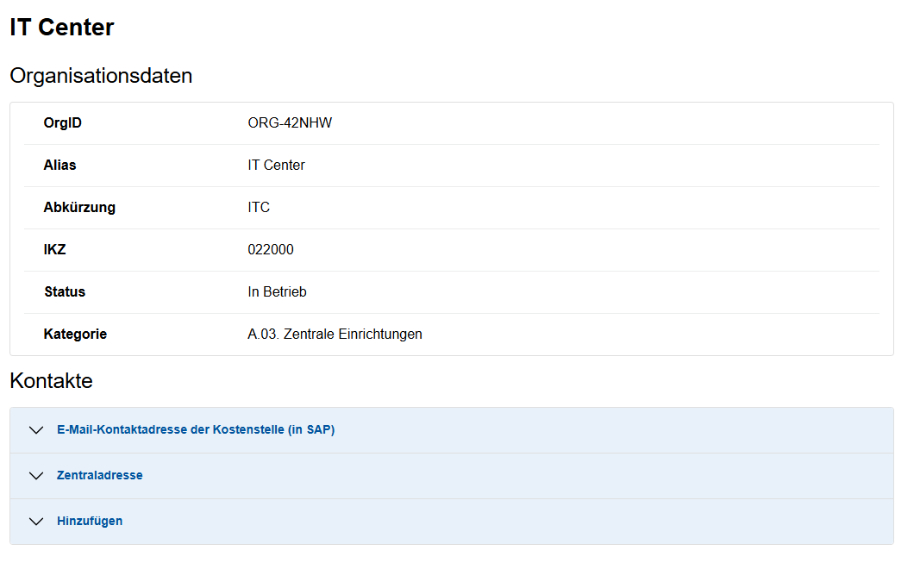This screenshot has width=901, height=588.
Task: Expand the E-Mail-Kontaktadresse chevron arrow
Action: [35, 430]
